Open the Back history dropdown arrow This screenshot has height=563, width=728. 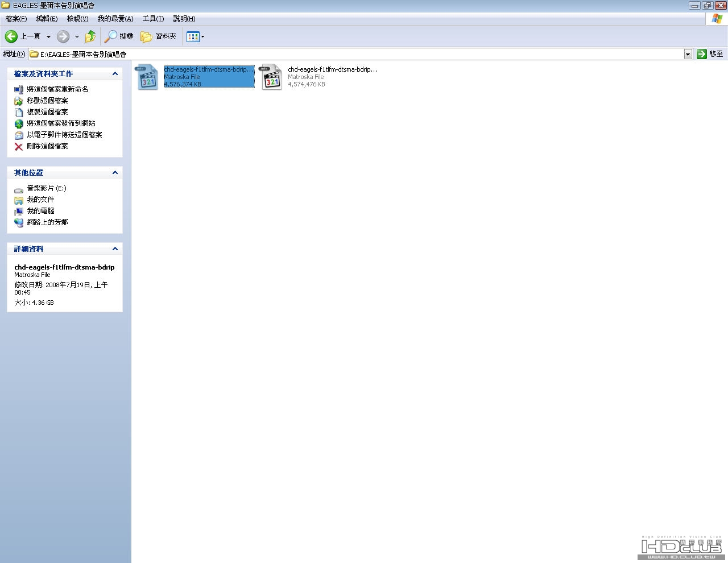point(48,36)
